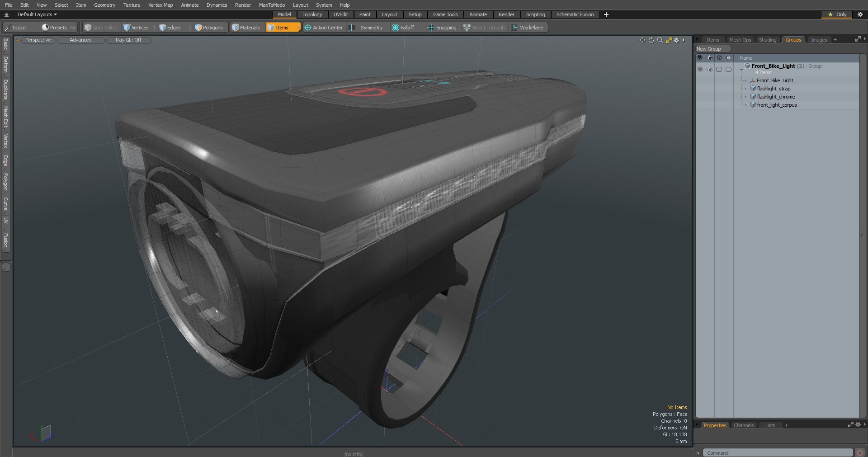Switch to the Lists tab
868x457 pixels.
(x=770, y=425)
